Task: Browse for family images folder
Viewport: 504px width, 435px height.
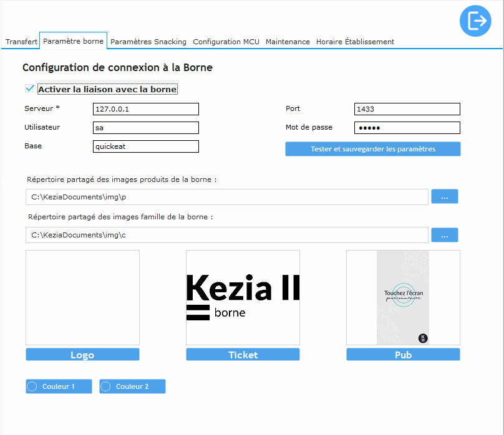Action: [444, 235]
